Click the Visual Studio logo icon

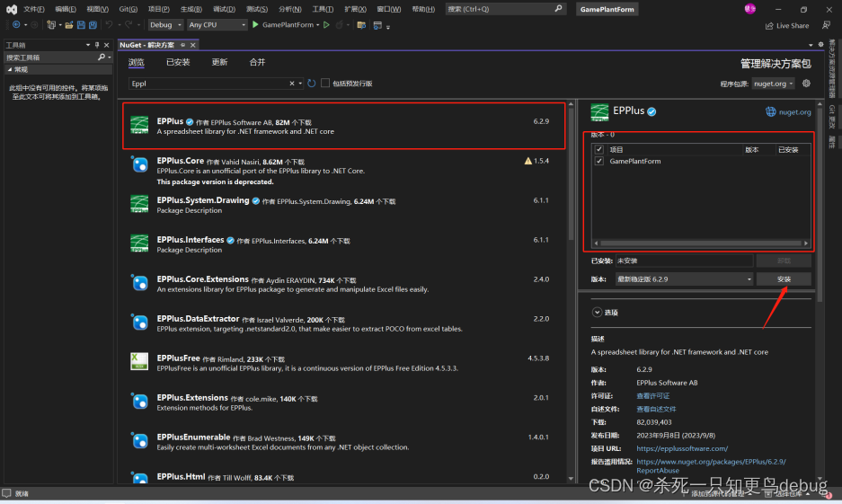12,9
